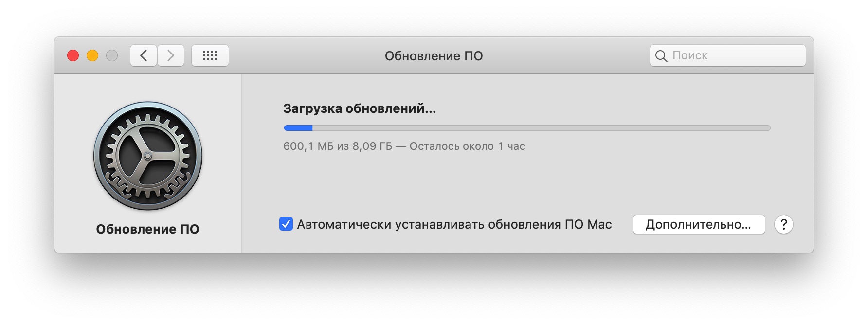Show all preferences via grid icon
This screenshot has height=325, width=868.
(x=210, y=55)
